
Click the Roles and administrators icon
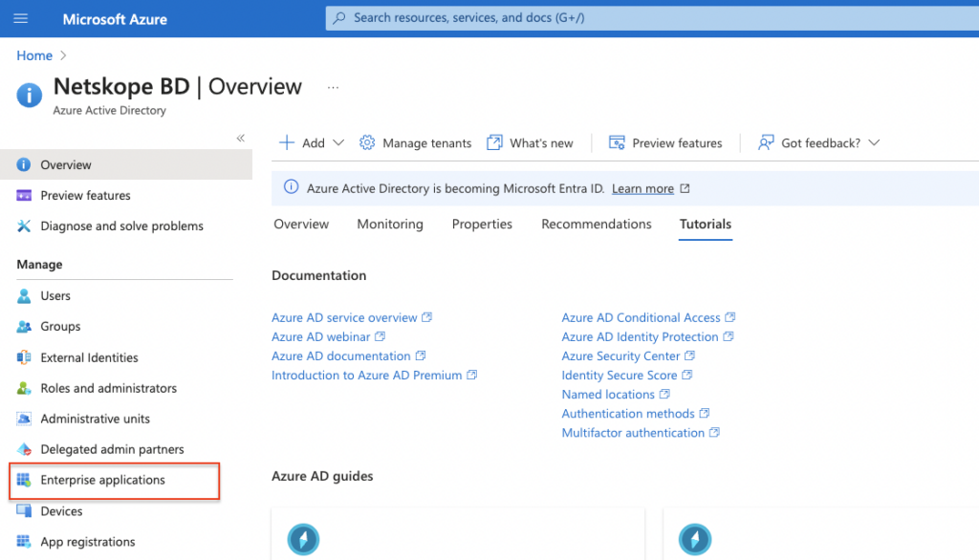pyautogui.click(x=24, y=388)
